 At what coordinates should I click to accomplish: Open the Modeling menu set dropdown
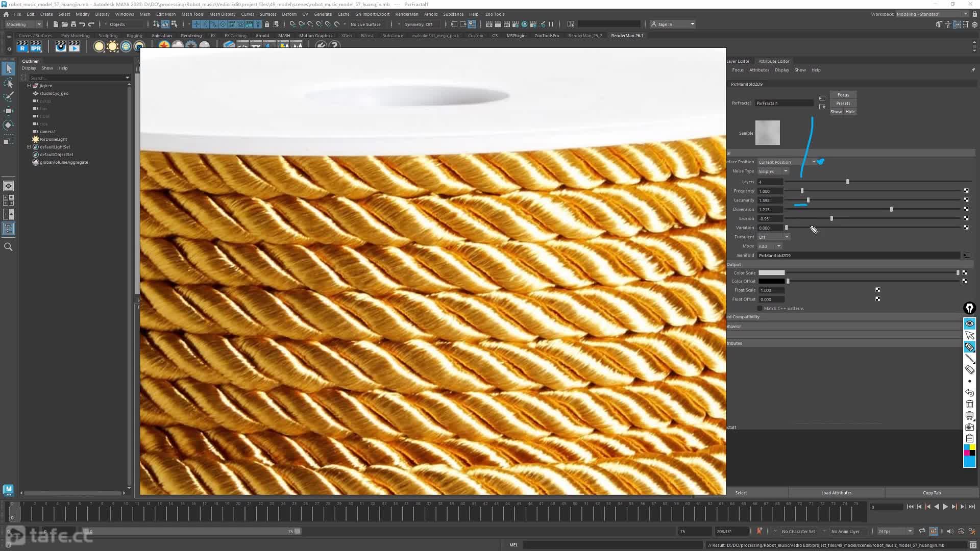pos(23,24)
